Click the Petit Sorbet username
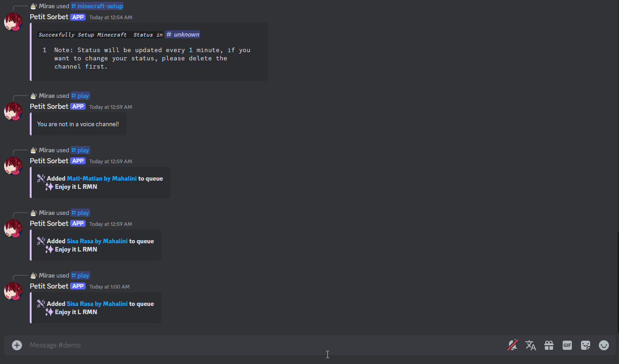Viewport: 619px width, 364px height. 49,16
